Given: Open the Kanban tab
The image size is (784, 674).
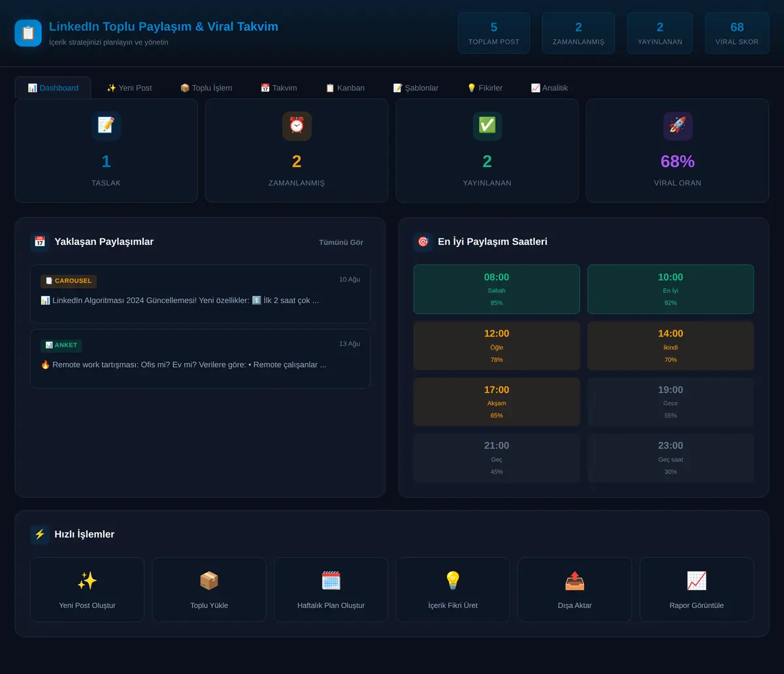Looking at the screenshot, I should pos(345,88).
